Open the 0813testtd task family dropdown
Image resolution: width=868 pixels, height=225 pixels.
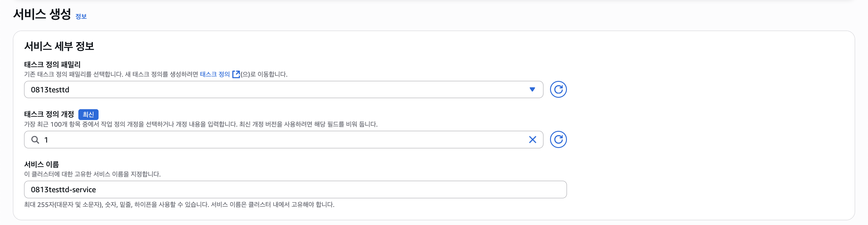(x=276, y=89)
